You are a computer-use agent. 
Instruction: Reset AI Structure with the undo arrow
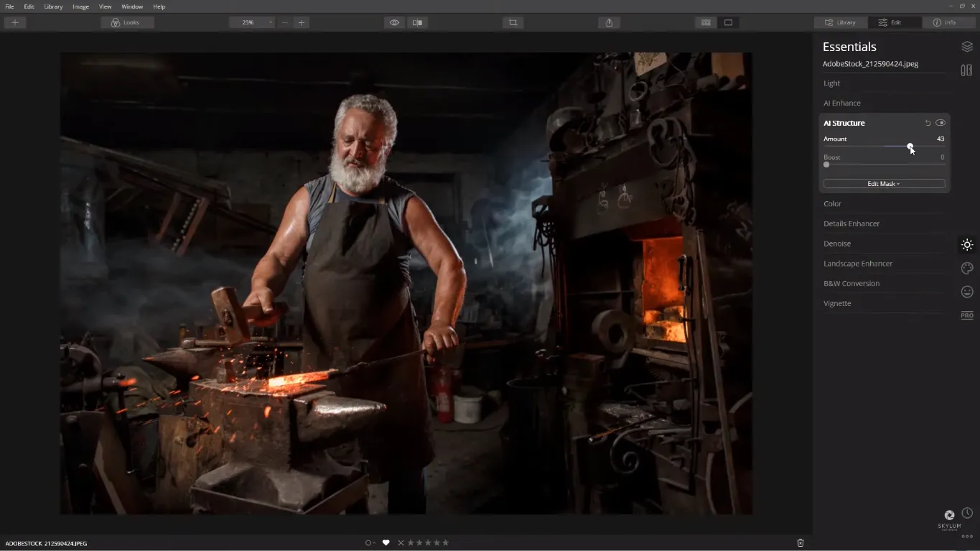928,123
